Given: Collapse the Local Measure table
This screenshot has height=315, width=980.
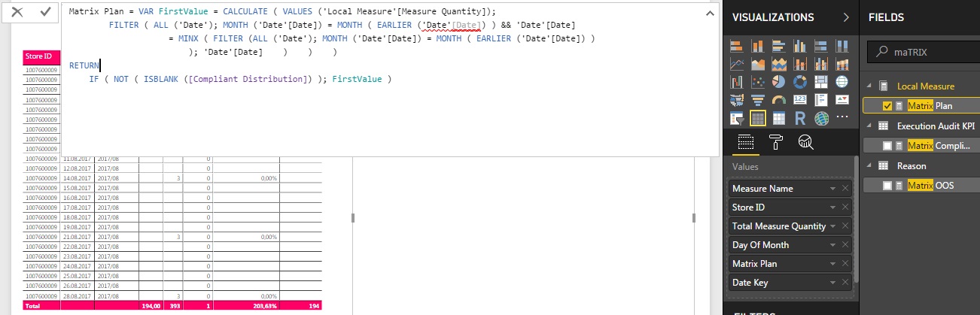Looking at the screenshot, I should pos(869,86).
